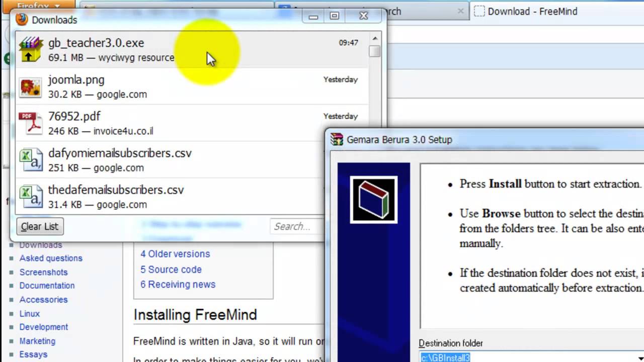Viewport: 644px width, 362px height.
Task: Click the Gemara Berura box logo image
Action: (374, 200)
